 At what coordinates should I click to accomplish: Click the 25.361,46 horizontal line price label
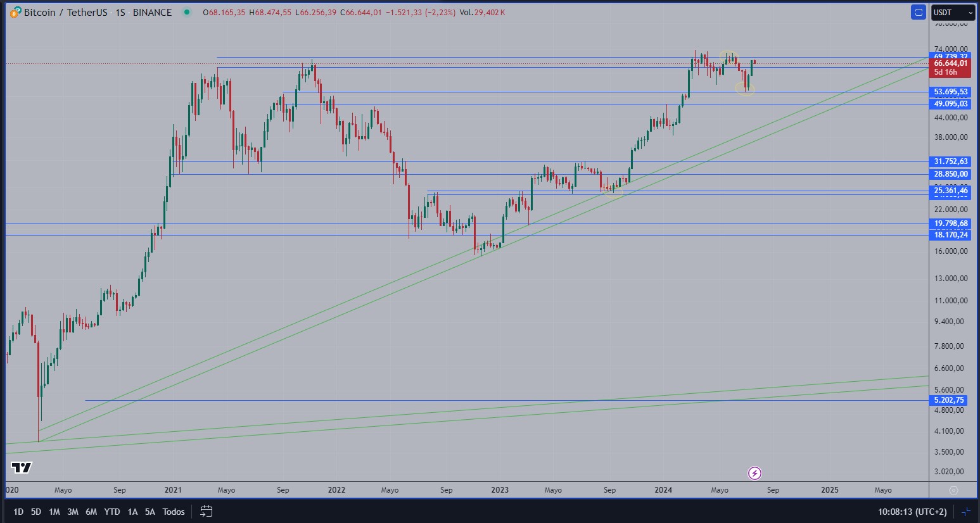pos(951,191)
